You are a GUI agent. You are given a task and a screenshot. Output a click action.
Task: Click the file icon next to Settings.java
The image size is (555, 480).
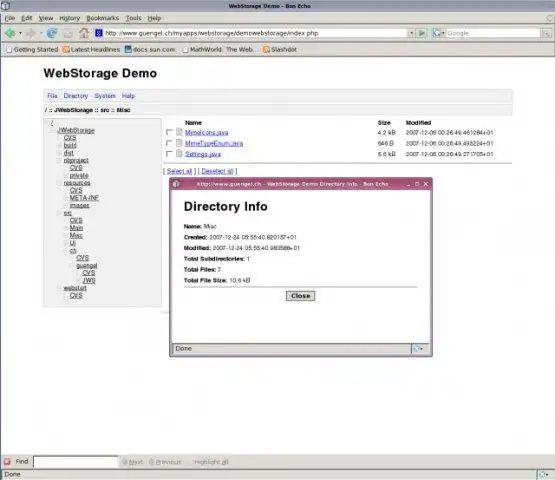(x=179, y=154)
